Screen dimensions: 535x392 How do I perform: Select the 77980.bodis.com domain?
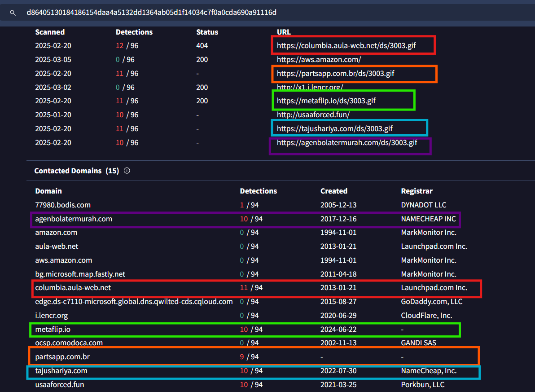63,205
